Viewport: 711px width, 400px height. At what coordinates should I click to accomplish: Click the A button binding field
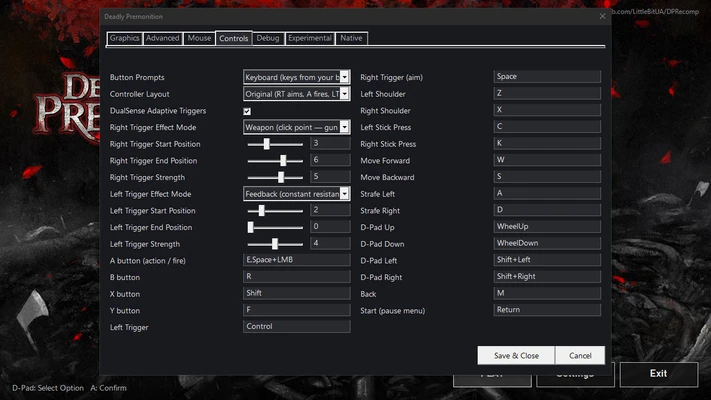point(297,260)
